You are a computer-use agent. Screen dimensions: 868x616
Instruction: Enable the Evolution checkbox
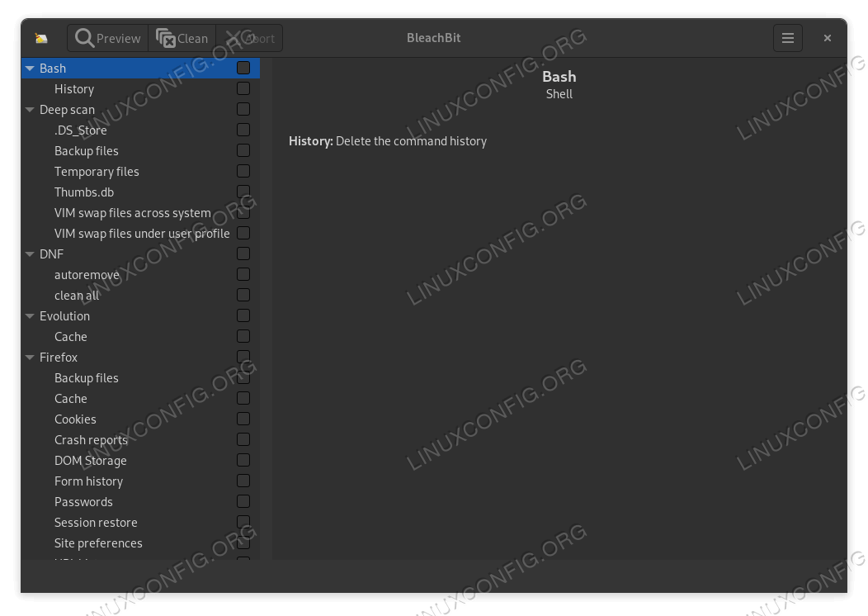(x=243, y=315)
